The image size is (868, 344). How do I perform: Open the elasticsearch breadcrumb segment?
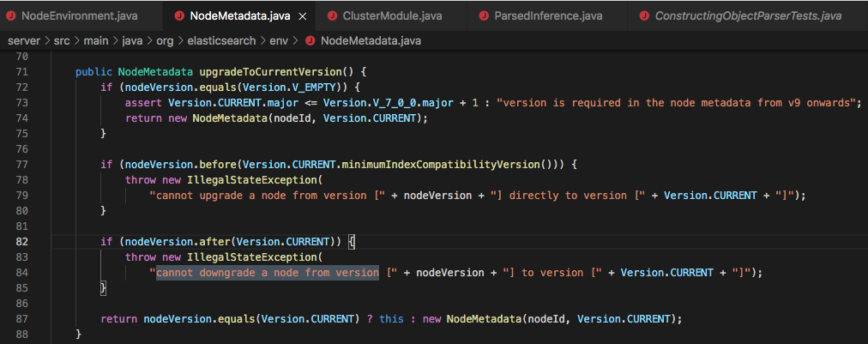click(223, 41)
